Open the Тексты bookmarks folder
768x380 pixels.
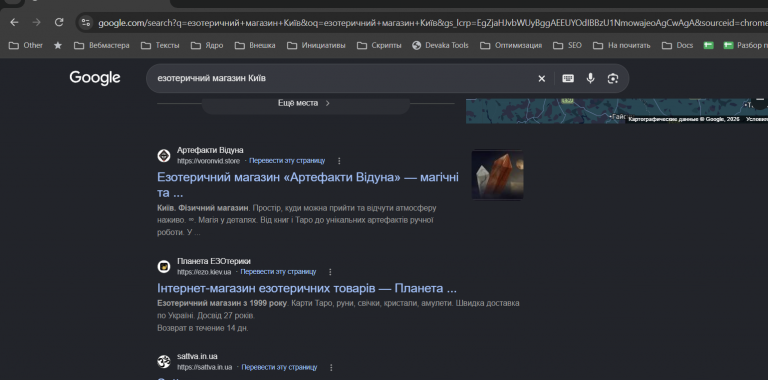160,46
